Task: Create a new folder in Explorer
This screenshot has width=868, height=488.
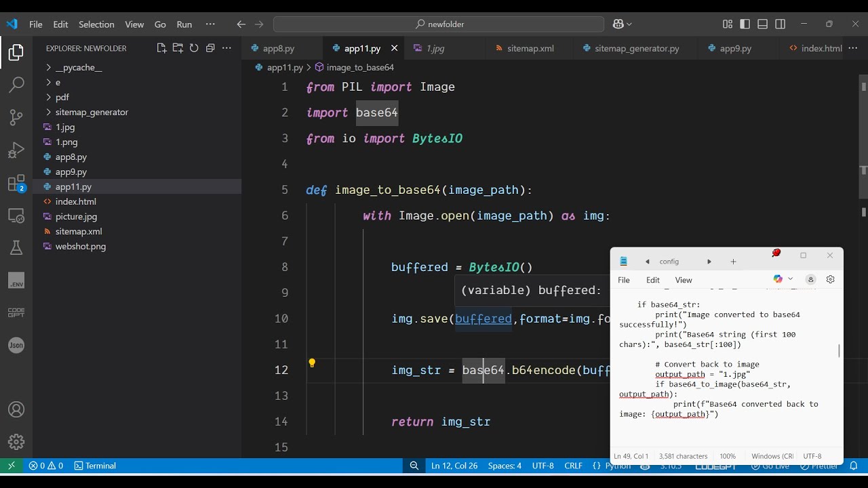Action: click(178, 48)
